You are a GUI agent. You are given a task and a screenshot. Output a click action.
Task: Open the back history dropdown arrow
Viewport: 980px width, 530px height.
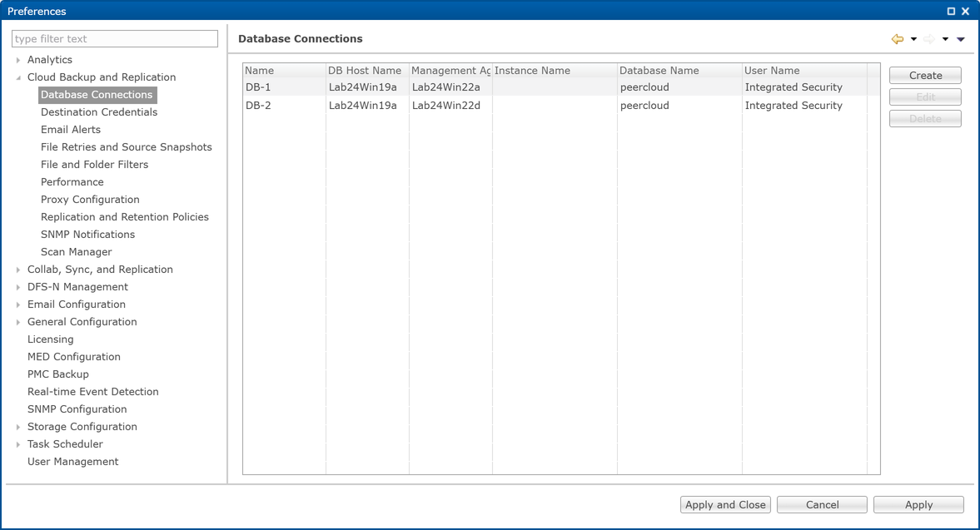click(913, 39)
